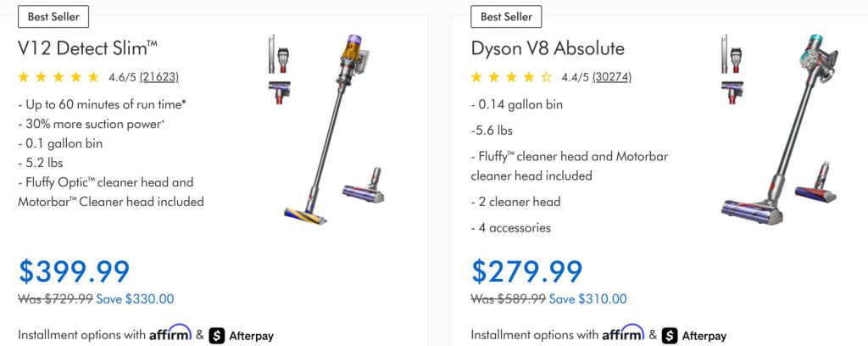Open the Dyson V8 Absolute product title
The height and width of the screenshot is (346, 868).
[548, 47]
